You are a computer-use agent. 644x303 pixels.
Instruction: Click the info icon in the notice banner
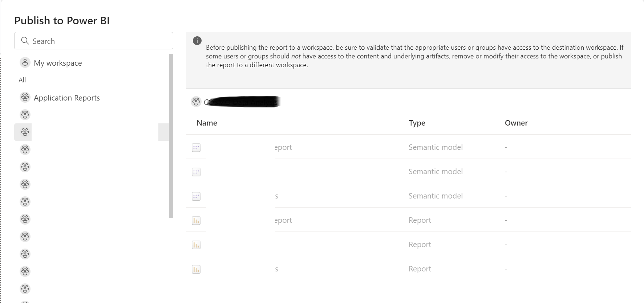click(197, 41)
